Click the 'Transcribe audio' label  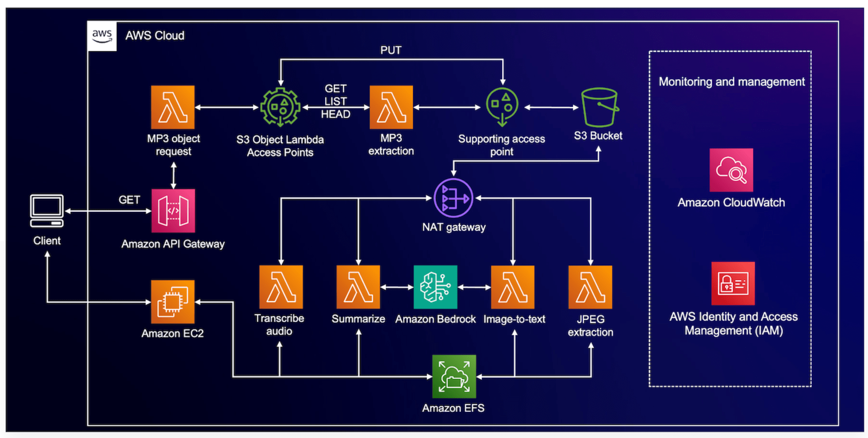pyautogui.click(x=279, y=325)
